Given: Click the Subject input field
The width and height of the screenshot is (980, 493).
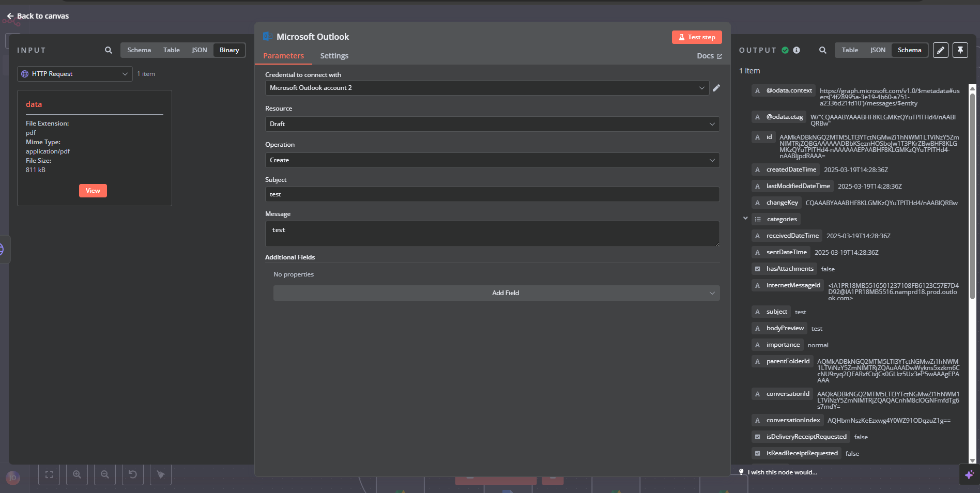Looking at the screenshot, I should (492, 194).
